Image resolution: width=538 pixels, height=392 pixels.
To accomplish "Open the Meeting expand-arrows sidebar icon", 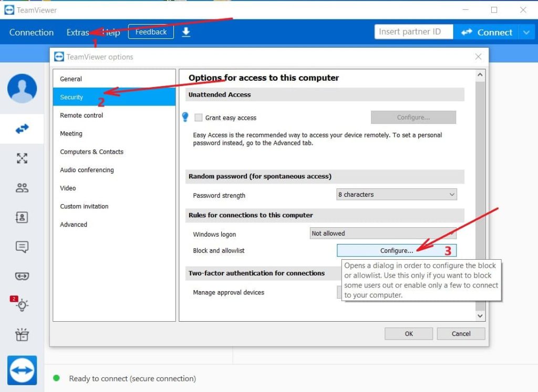I will pyautogui.click(x=22, y=158).
